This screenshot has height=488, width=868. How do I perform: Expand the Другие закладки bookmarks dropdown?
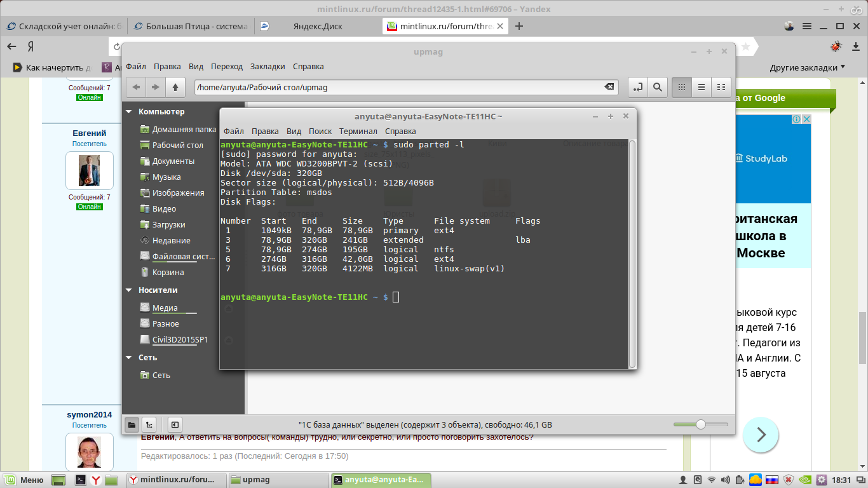(x=808, y=67)
